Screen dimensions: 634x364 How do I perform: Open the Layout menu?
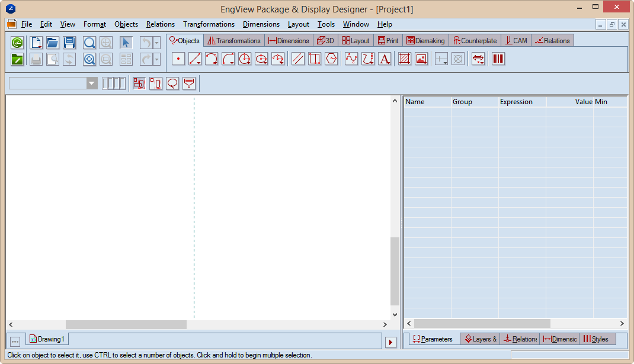(299, 24)
